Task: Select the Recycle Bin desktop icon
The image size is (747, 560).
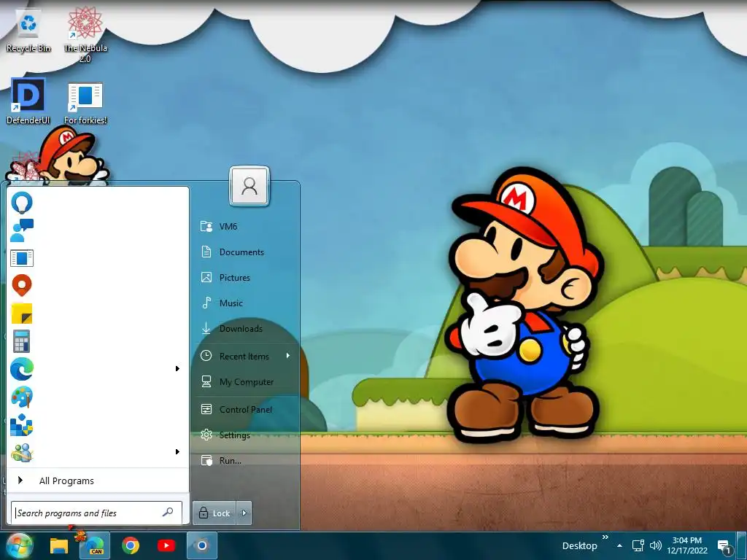Action: click(28, 32)
